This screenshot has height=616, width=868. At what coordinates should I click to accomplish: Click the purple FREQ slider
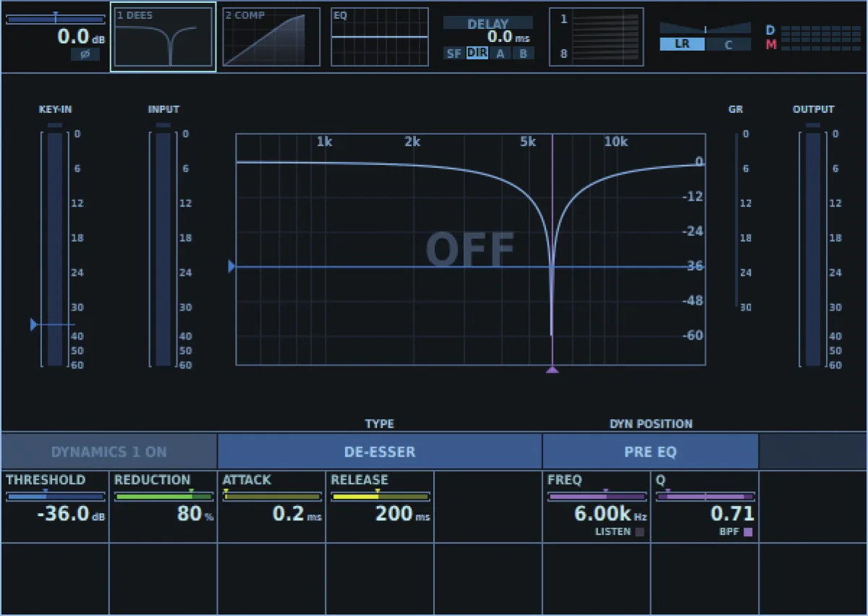click(597, 497)
